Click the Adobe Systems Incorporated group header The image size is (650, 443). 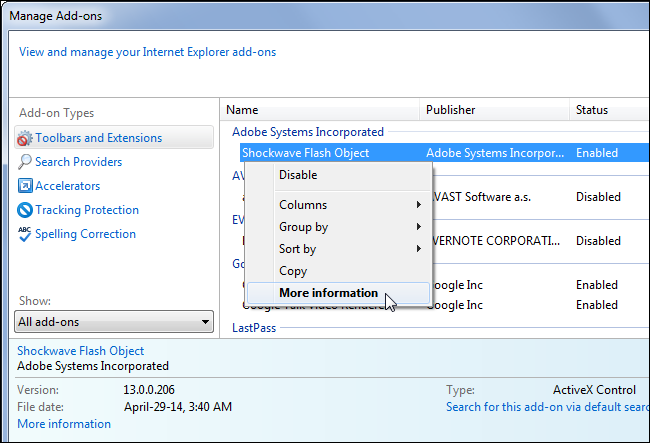[x=307, y=132]
